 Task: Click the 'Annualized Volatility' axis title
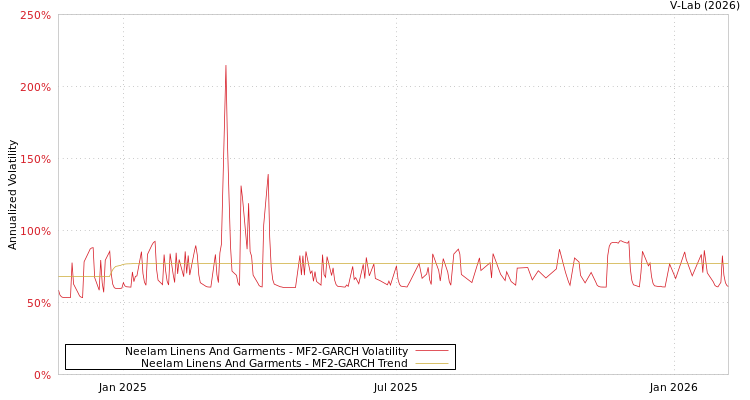tap(12, 195)
